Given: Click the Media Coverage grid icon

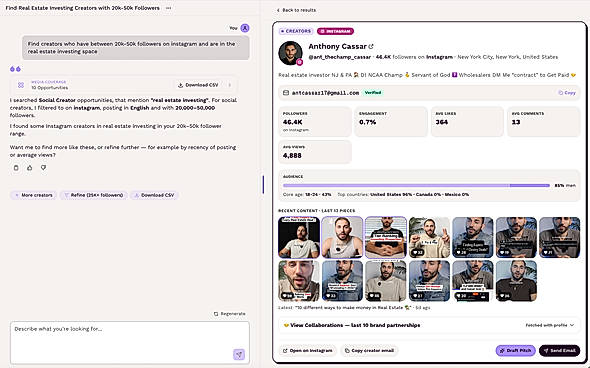Looking at the screenshot, I should click(x=21, y=85).
